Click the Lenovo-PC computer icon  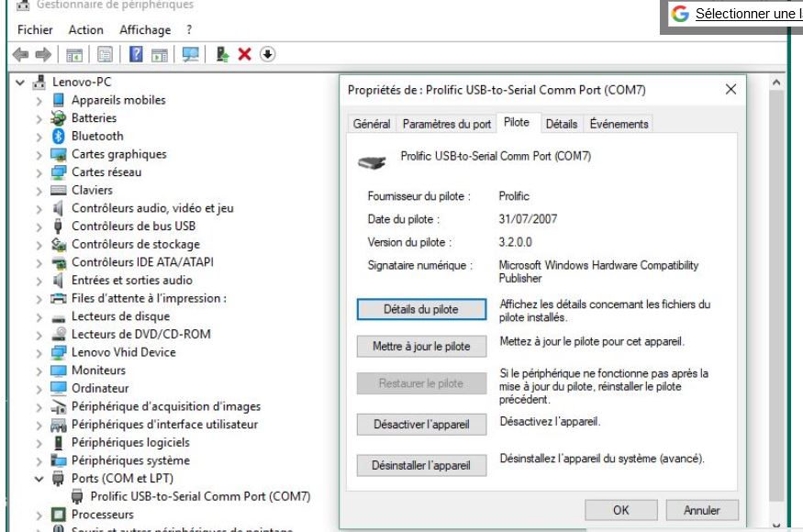[x=39, y=82]
